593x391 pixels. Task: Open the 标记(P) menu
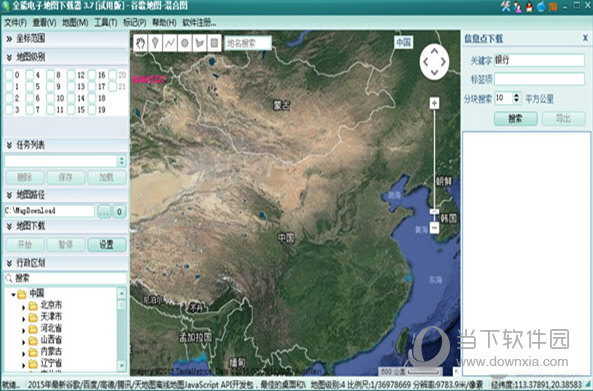pos(135,23)
